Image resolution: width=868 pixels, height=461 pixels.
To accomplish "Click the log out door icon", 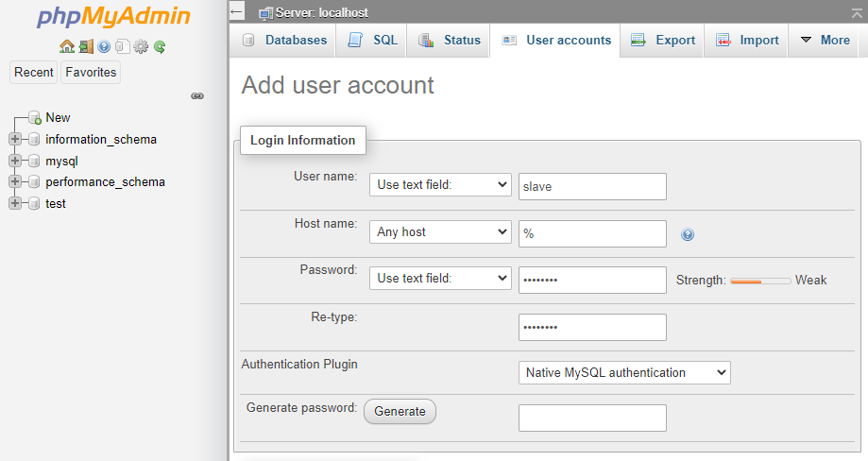I will click(x=86, y=46).
